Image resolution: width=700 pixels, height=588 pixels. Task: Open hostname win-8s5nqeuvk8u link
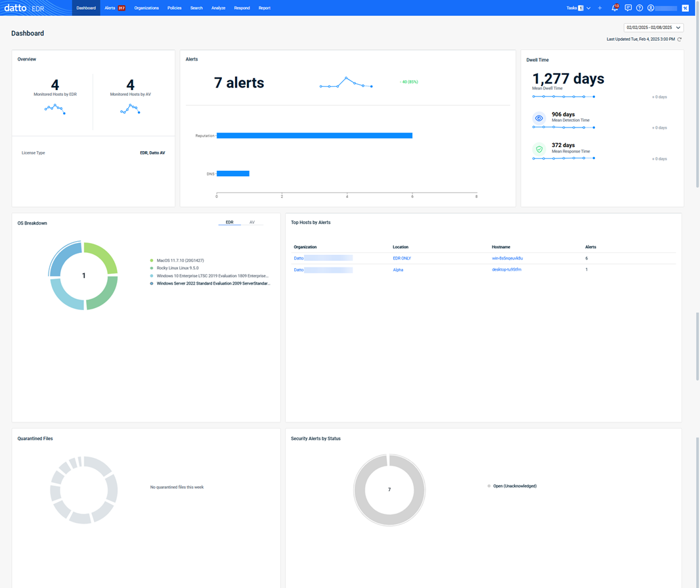pyautogui.click(x=507, y=258)
